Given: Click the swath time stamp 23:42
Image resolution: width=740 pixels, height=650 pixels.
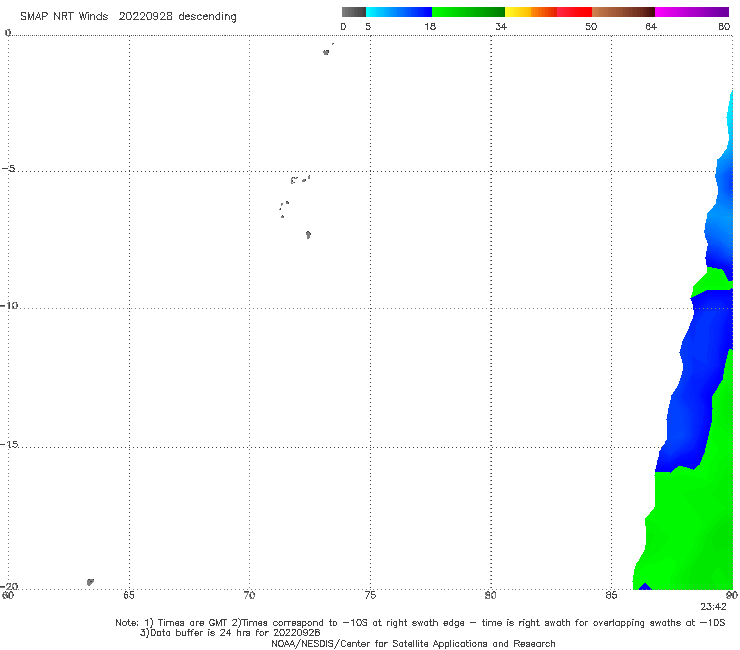Looking at the screenshot, I should click(x=713, y=607).
